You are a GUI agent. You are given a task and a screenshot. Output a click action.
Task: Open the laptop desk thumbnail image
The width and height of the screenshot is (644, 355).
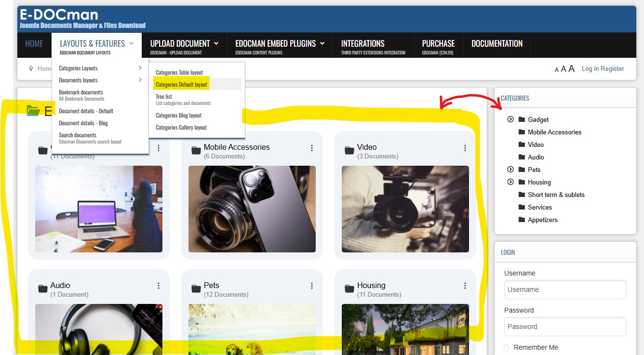99,209
